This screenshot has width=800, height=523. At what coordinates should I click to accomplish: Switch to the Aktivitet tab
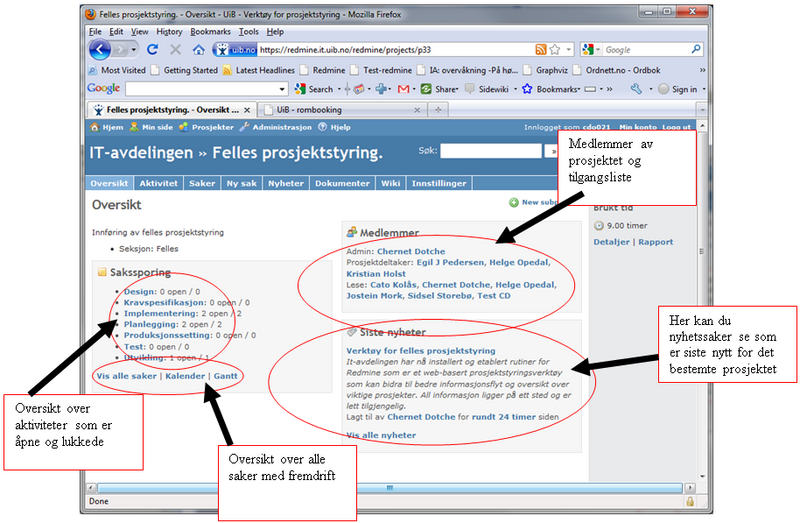click(159, 183)
